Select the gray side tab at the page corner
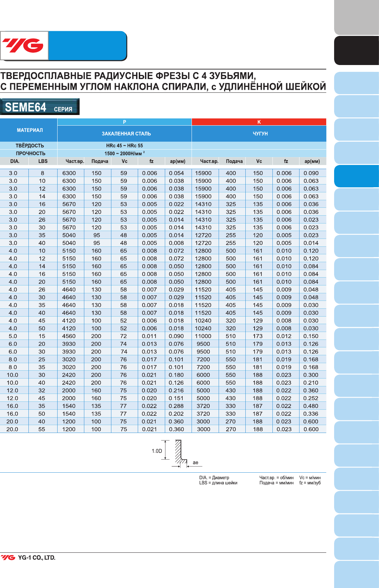 356,17
